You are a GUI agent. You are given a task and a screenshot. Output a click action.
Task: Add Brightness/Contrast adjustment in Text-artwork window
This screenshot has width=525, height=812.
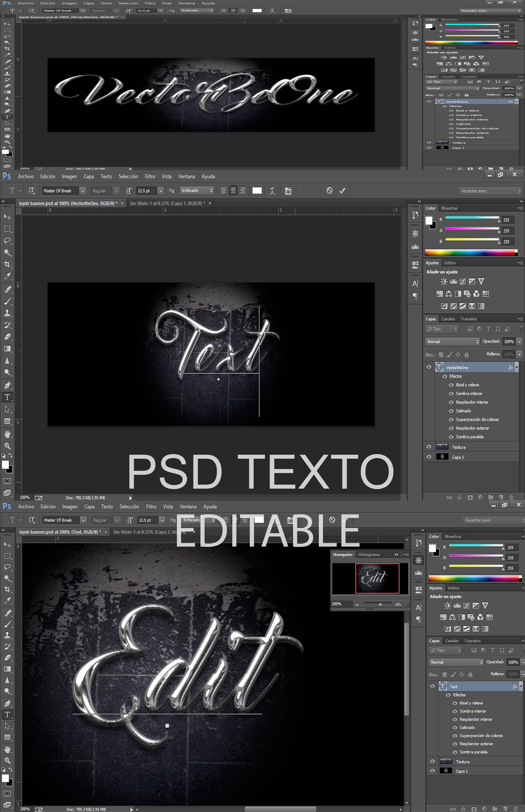coord(444,281)
